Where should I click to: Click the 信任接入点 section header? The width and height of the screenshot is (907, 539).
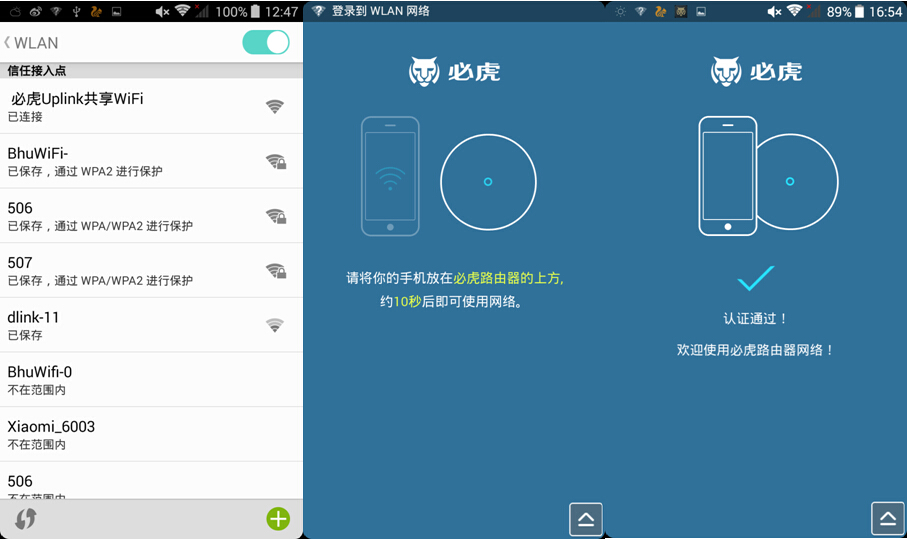(x=152, y=71)
